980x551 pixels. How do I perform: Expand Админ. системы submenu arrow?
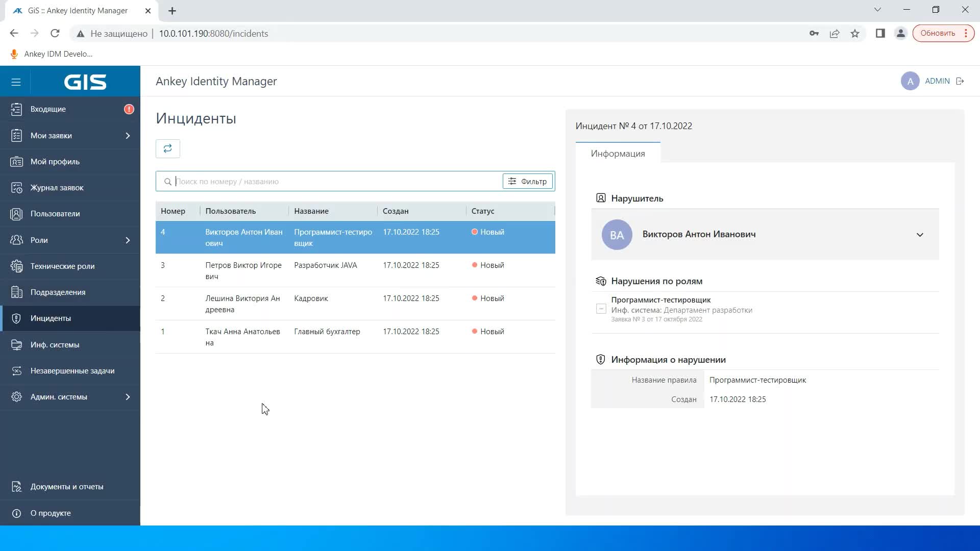tap(128, 397)
